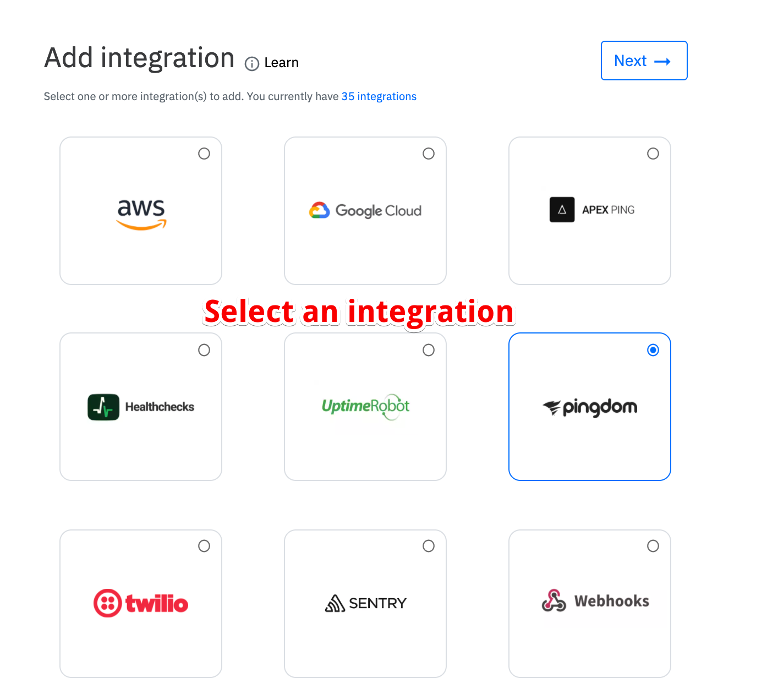Click the Learn link
The height and width of the screenshot is (700, 767).
tap(281, 63)
